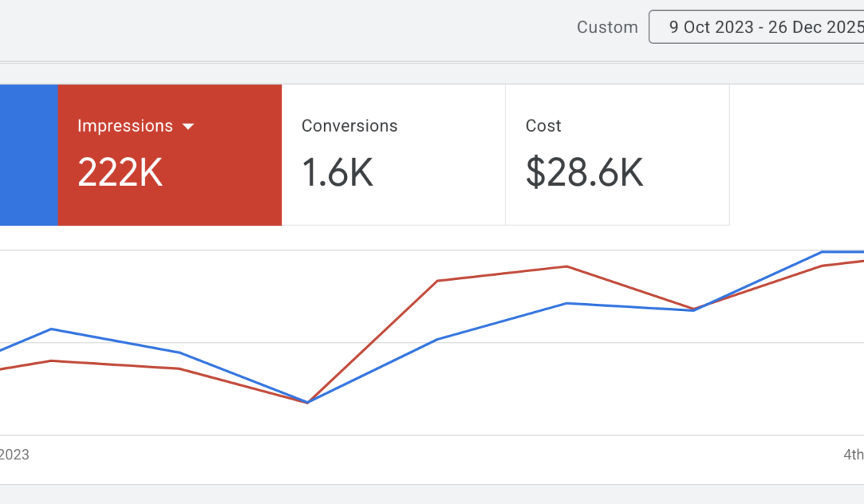Click the dip where both lines converge
The width and height of the screenshot is (864, 504).
[307, 402]
